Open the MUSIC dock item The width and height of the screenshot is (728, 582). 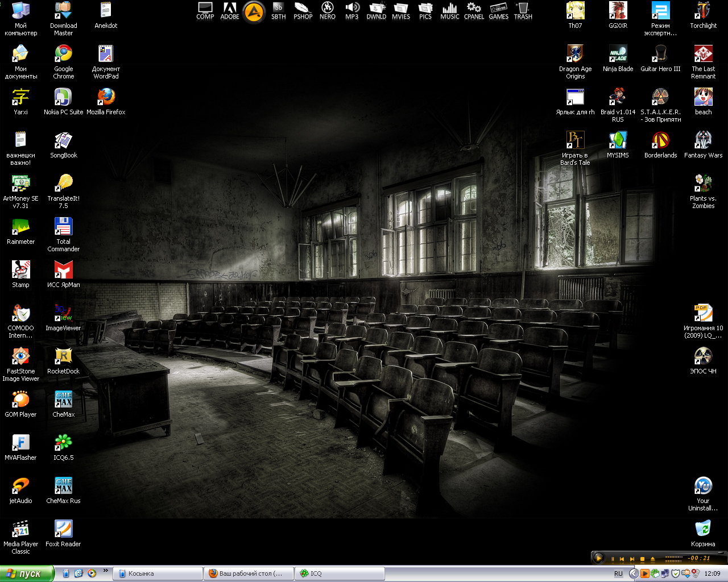[450, 11]
